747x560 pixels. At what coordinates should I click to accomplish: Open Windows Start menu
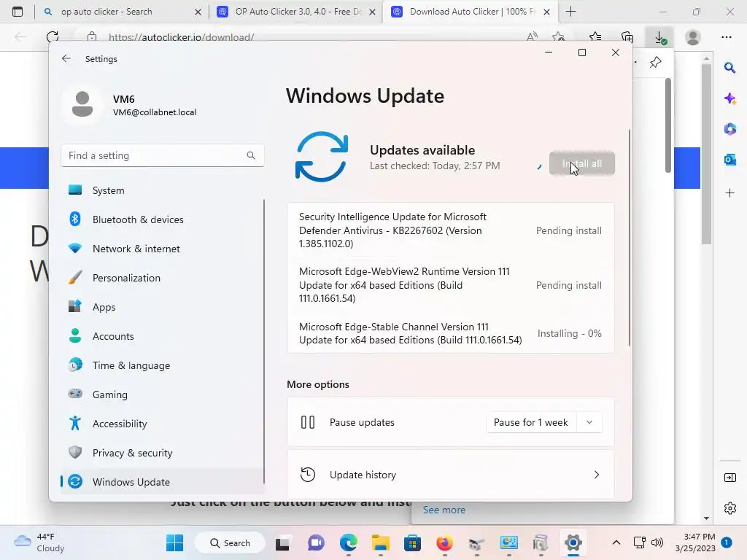click(x=175, y=542)
